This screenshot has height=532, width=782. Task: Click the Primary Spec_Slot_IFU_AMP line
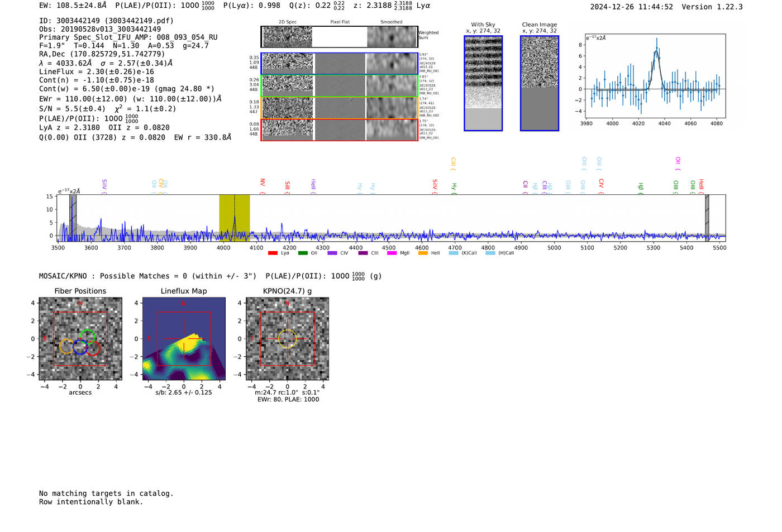point(128,37)
